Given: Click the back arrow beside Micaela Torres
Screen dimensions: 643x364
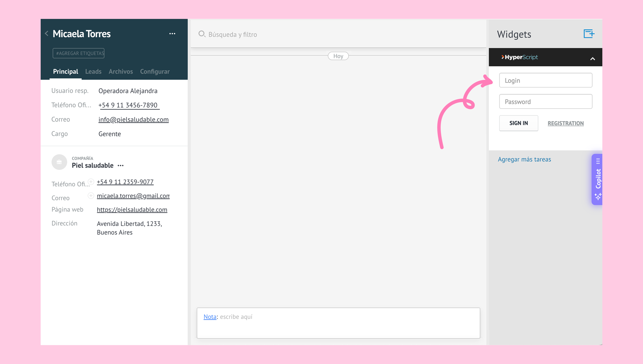Looking at the screenshot, I should [47, 34].
